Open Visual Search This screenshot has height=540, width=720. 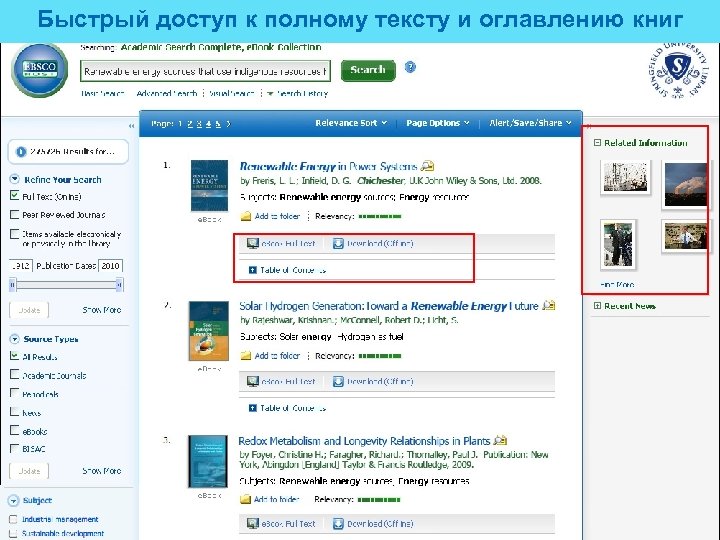(232, 94)
